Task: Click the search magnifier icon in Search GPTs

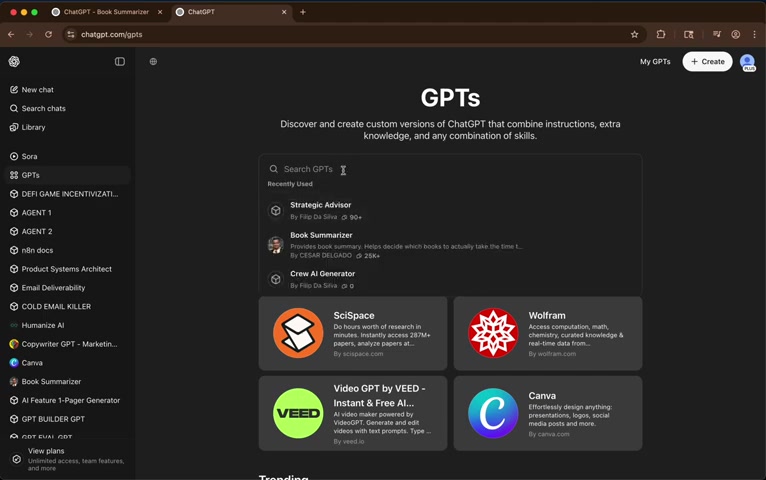Action: [x=274, y=169]
